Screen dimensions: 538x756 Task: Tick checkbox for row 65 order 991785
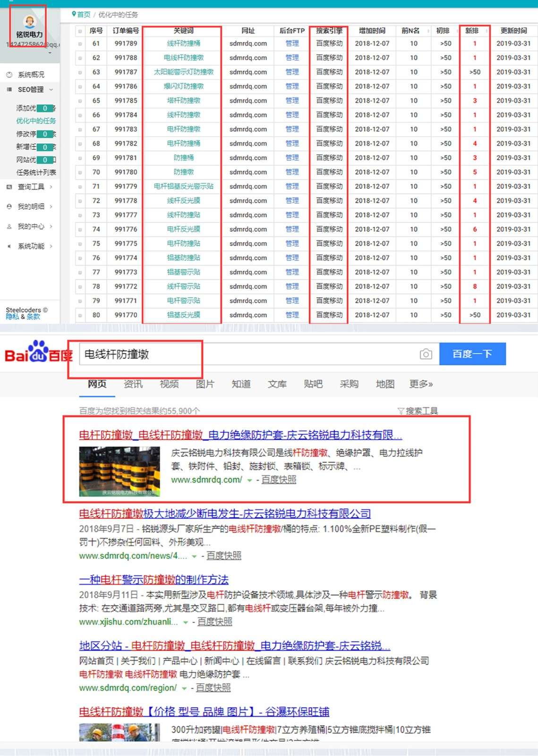pyautogui.click(x=80, y=101)
